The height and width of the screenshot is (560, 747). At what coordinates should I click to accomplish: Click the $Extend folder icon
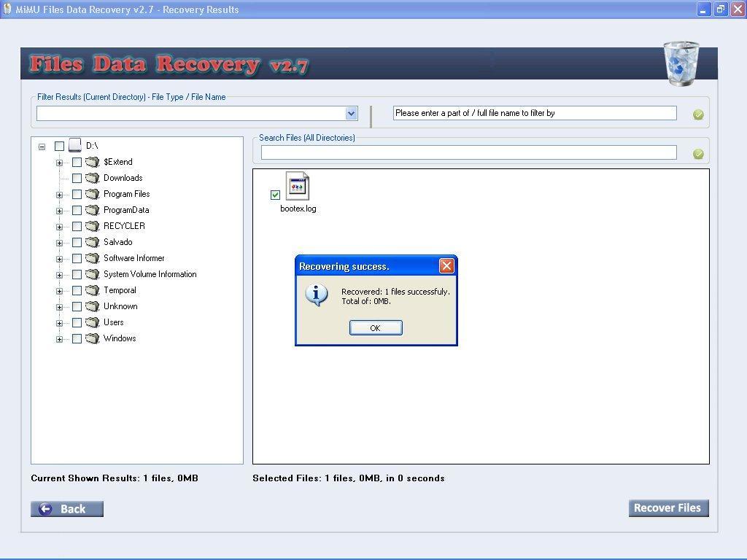click(x=93, y=162)
